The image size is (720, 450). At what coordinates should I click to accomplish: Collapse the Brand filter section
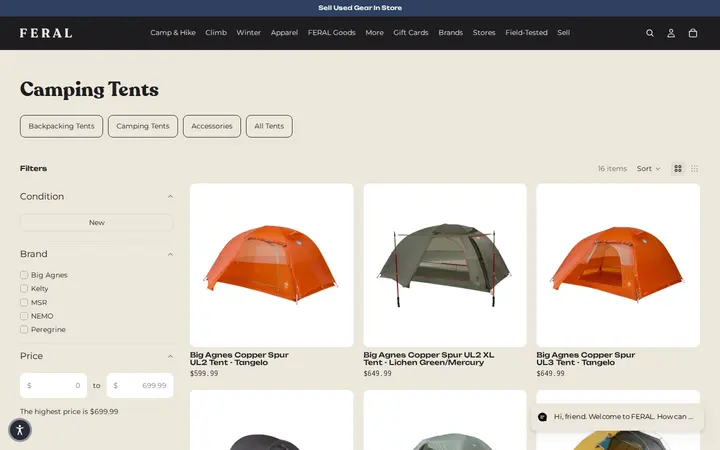coord(170,254)
